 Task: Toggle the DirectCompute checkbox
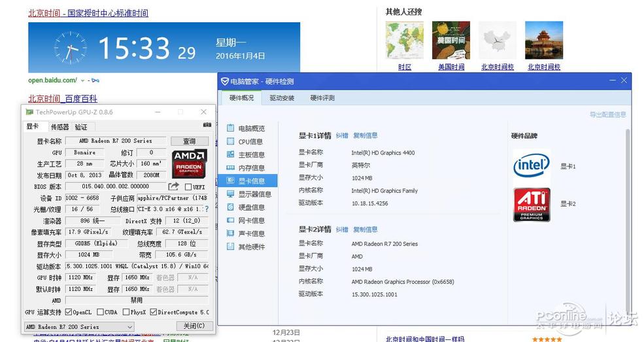click(153, 312)
